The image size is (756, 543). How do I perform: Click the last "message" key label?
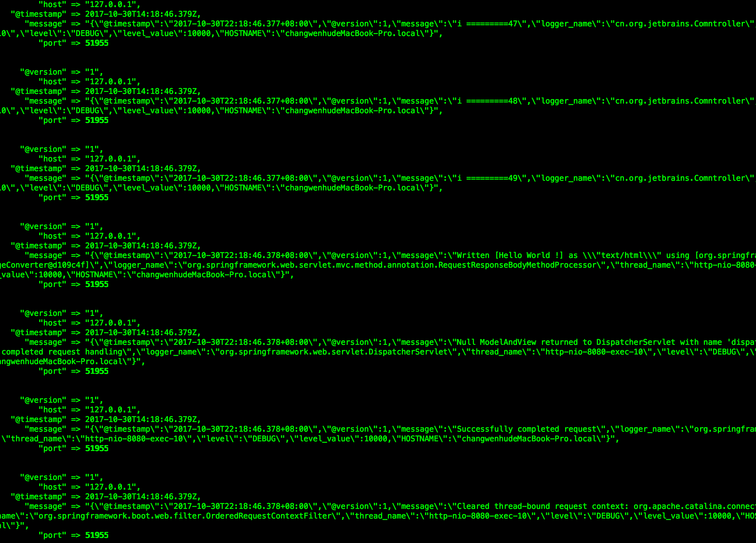45,507
